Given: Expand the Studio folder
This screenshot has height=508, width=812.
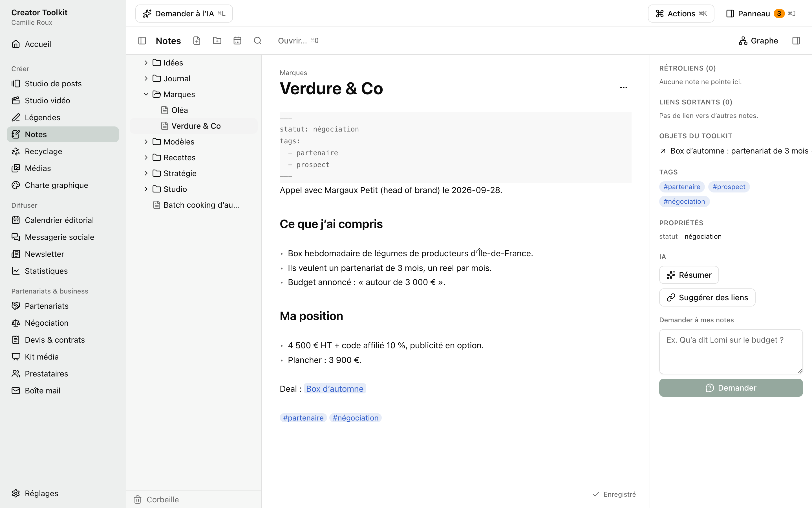Looking at the screenshot, I should pyautogui.click(x=146, y=189).
